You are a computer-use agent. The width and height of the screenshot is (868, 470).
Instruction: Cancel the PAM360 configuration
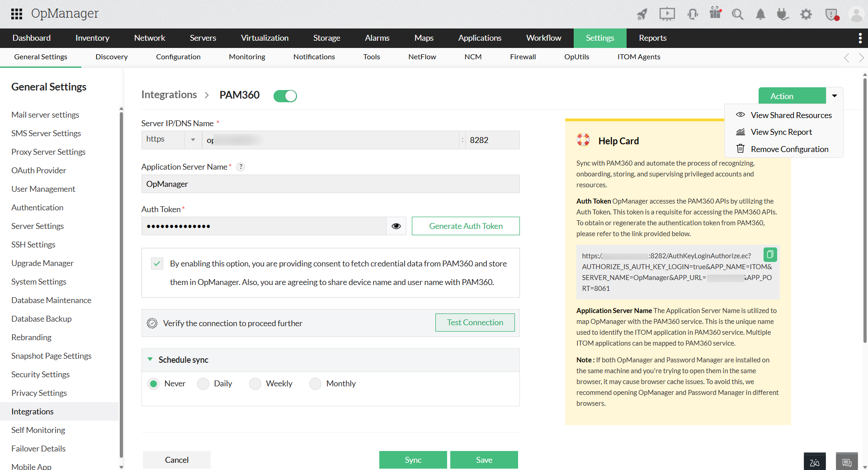point(177,460)
